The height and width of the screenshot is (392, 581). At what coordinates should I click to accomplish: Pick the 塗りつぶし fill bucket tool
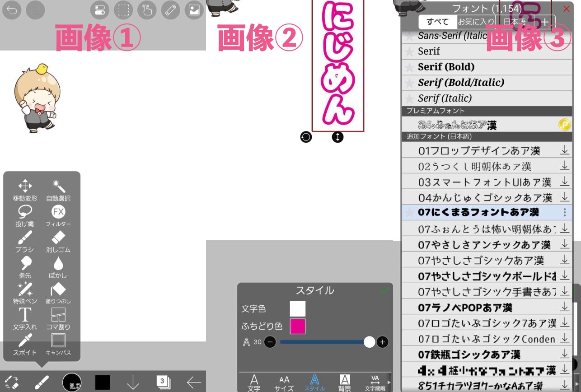point(58,293)
